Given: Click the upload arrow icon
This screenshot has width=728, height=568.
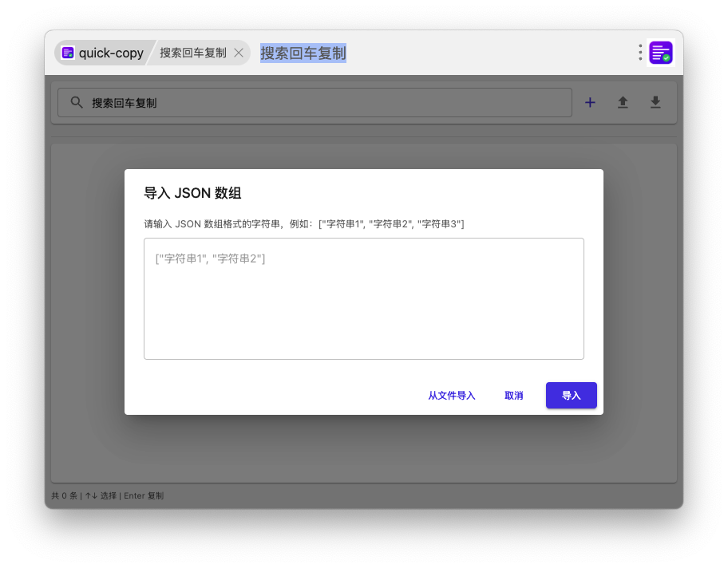Looking at the screenshot, I should [x=623, y=103].
